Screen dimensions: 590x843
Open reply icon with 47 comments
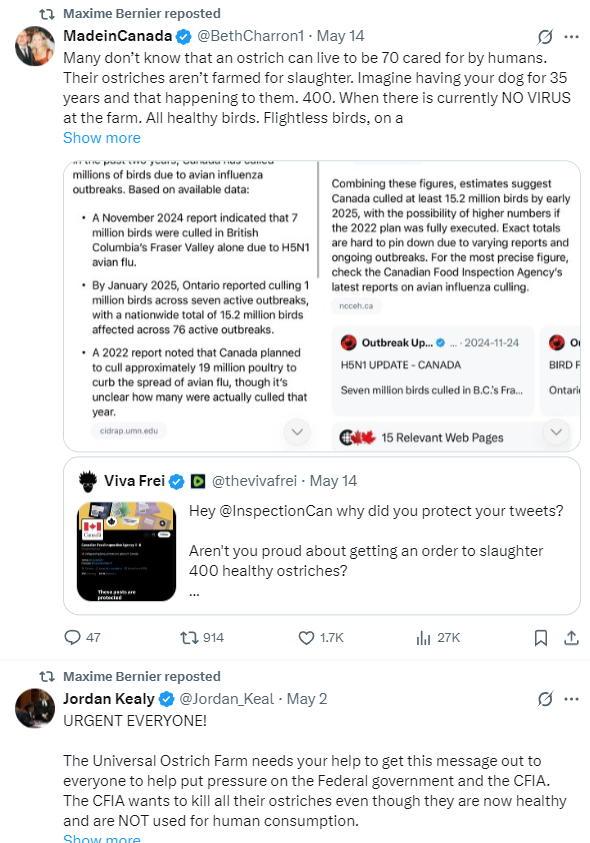point(72,638)
